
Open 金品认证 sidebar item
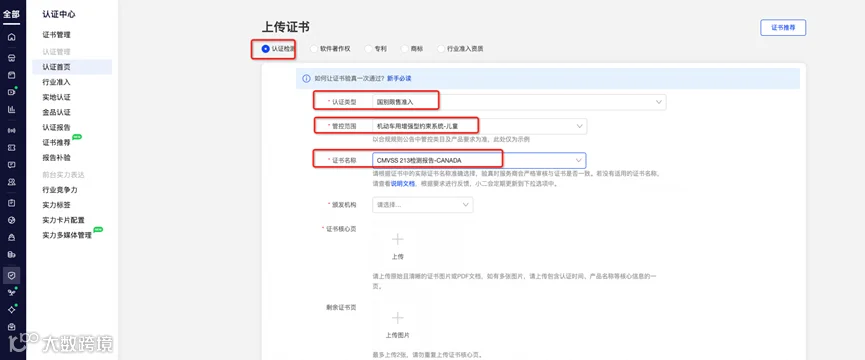[56, 112]
